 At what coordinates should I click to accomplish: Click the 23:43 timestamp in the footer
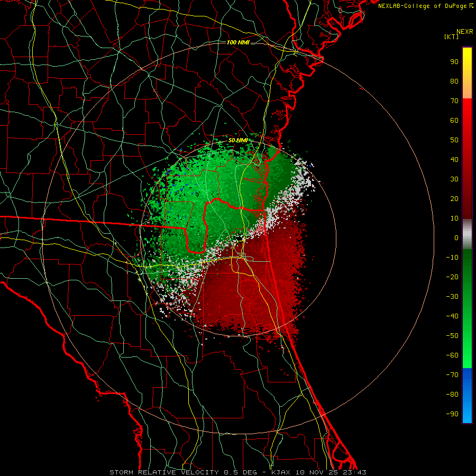pos(354,472)
